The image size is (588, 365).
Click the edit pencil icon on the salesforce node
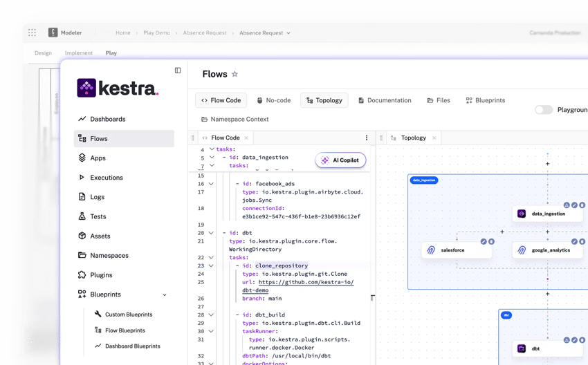(x=484, y=241)
